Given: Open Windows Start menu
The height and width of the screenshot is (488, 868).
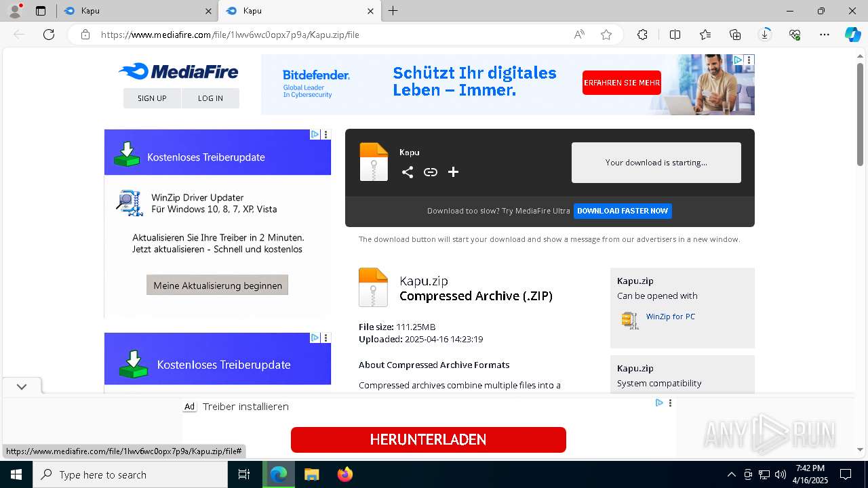Looking at the screenshot, I should click(x=16, y=474).
